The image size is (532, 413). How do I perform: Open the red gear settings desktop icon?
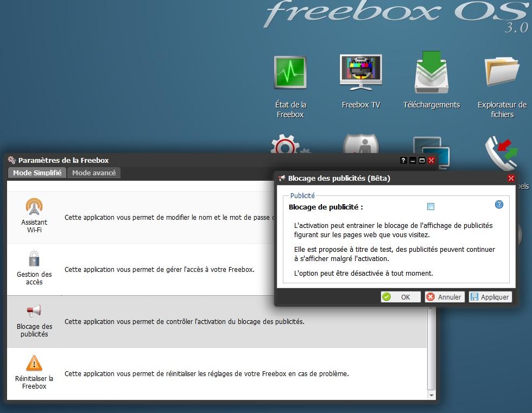coord(290,144)
